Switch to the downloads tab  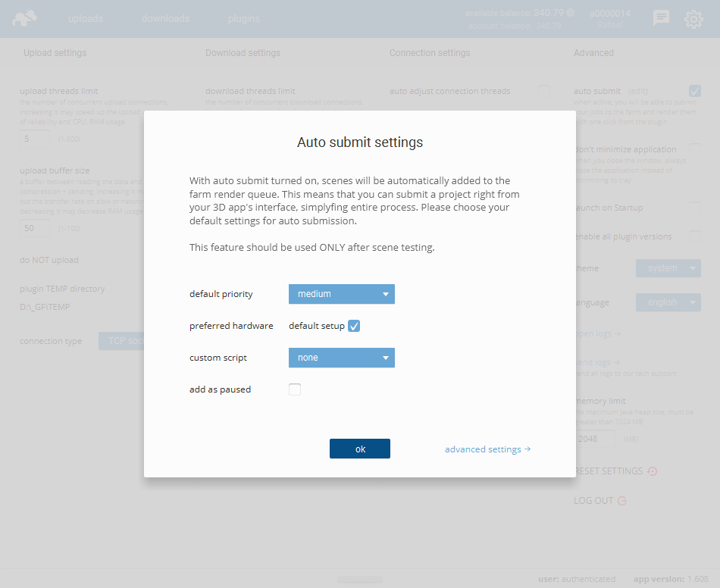click(165, 18)
